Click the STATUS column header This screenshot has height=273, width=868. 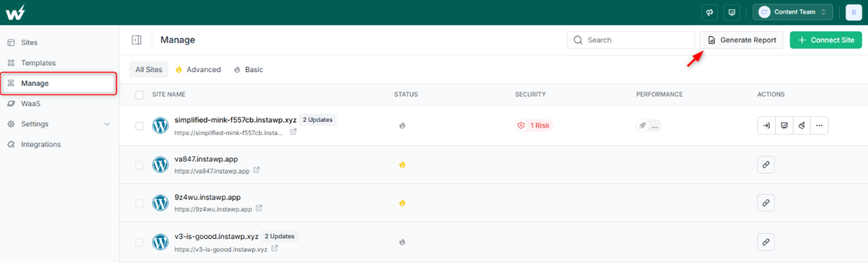tap(406, 94)
